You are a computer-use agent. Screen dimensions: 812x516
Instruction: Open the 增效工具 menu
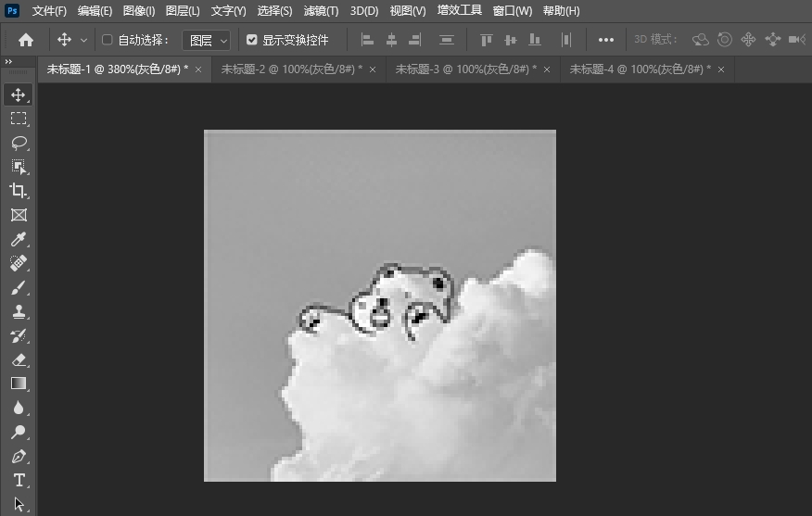(x=459, y=10)
